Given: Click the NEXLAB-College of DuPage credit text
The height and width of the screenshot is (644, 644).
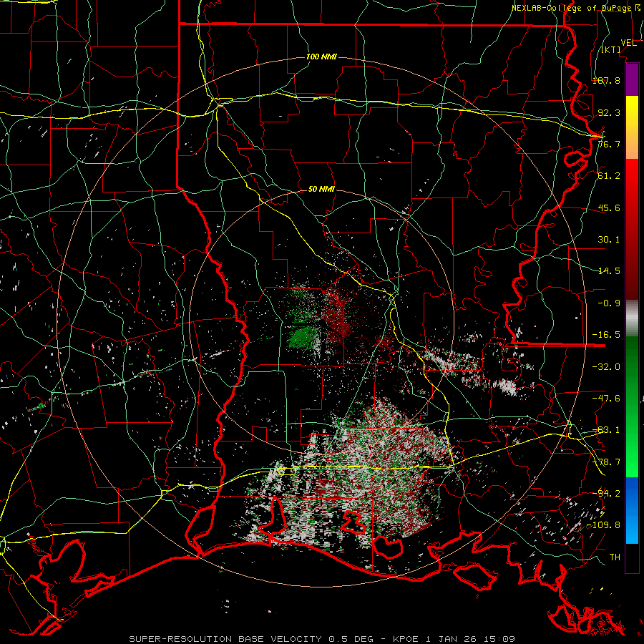Looking at the screenshot, I should pos(577,8).
